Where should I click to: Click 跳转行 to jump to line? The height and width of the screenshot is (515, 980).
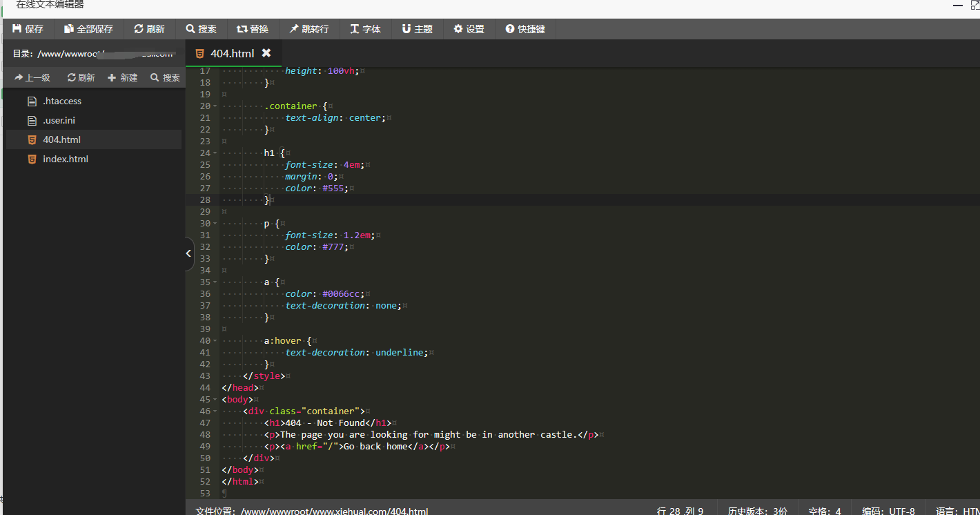309,29
